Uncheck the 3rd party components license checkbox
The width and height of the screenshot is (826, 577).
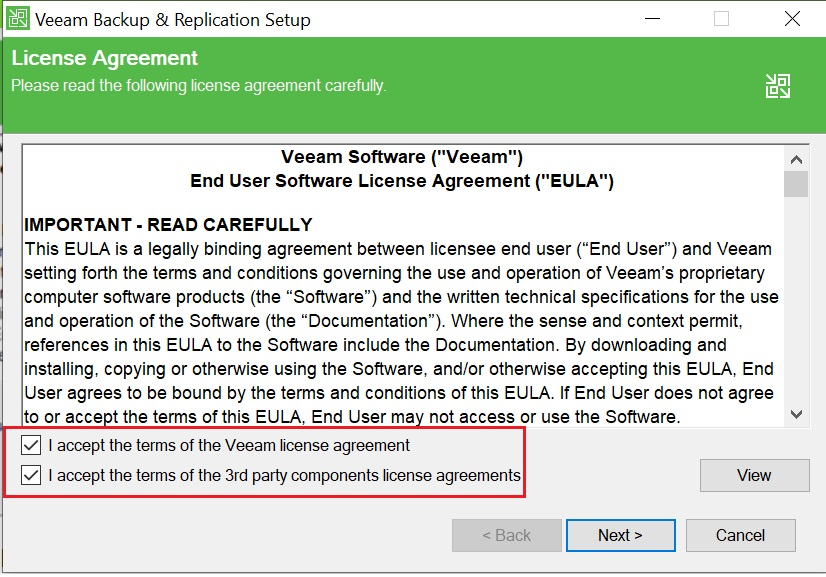(28, 474)
